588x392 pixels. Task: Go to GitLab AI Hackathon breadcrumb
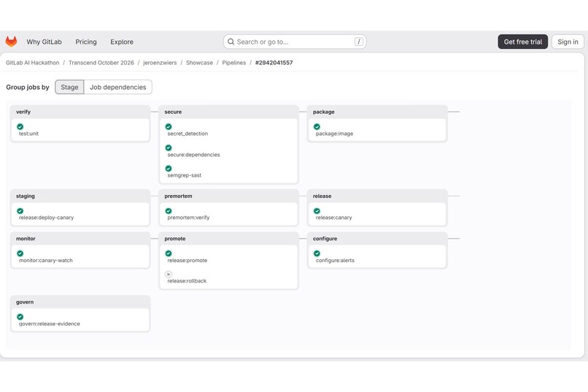[33, 63]
